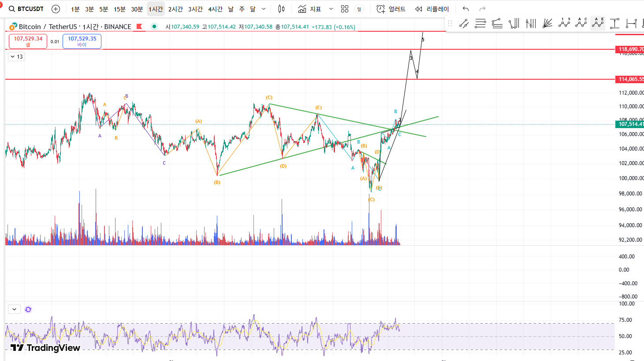Viewport: 644px width, 361px height.
Task: Click the 114,065.55 price line label
Action: pos(629,79)
